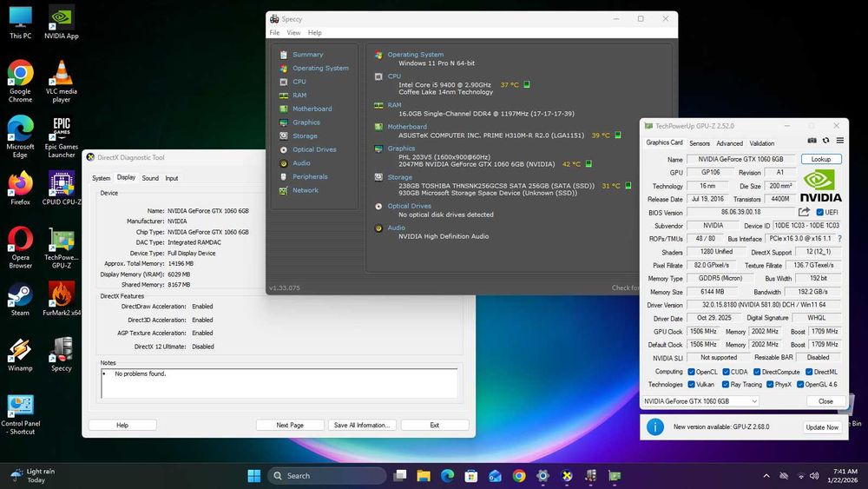Click Update Now button in GPU-Z notification

coord(821,427)
